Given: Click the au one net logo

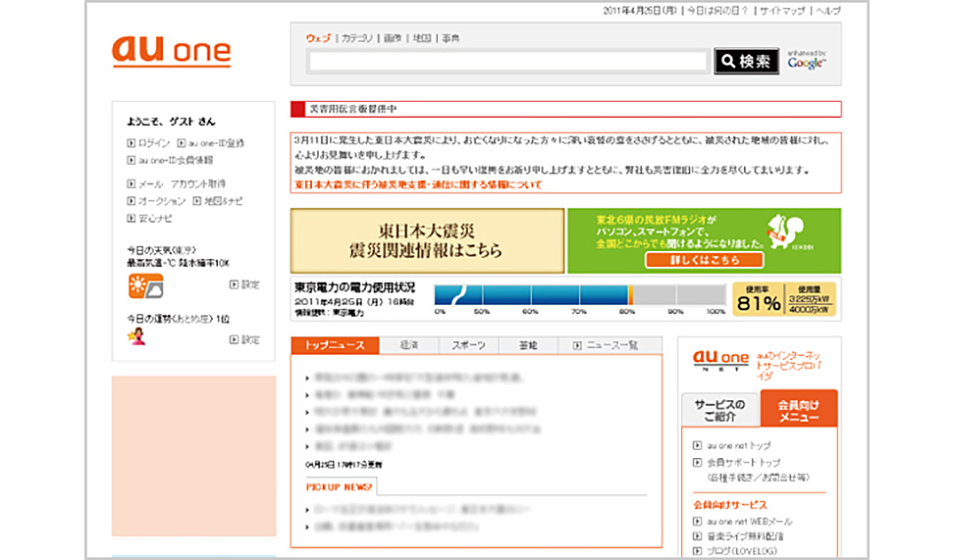Looking at the screenshot, I should (720, 360).
